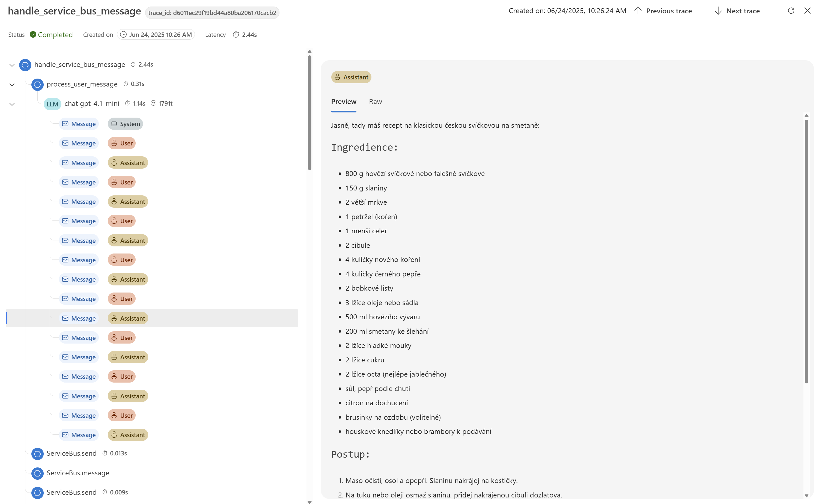The image size is (819, 504).
Task: Collapse the chat gpt-4.1-mini LLM node
Action: tap(12, 104)
